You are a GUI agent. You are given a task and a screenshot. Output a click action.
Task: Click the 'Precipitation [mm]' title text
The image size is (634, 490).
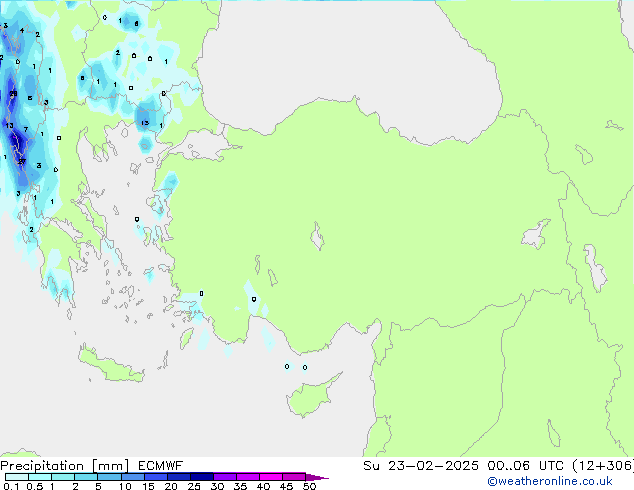[64, 466]
